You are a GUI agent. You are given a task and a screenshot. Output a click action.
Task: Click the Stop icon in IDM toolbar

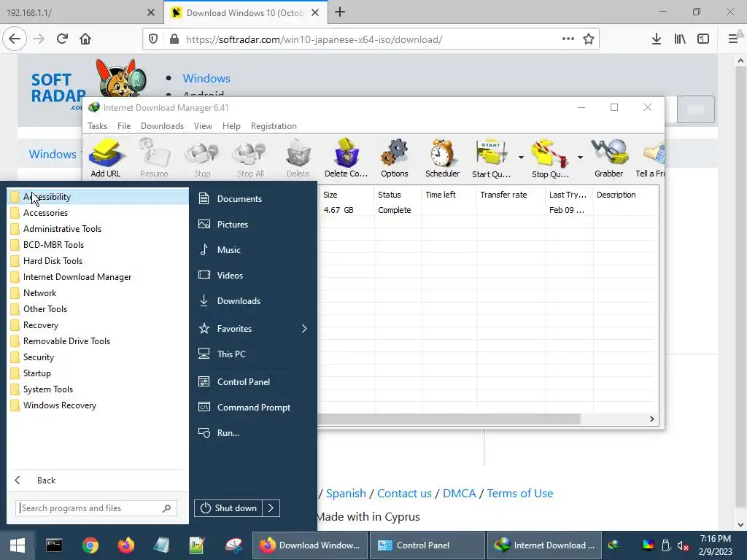[202, 158]
